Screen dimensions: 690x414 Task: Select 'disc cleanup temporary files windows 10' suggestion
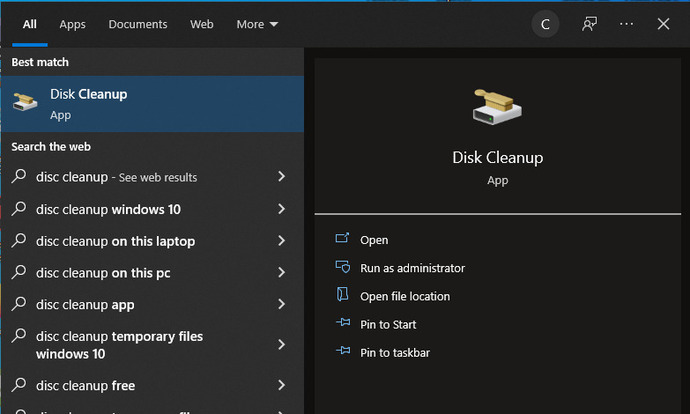[x=120, y=345]
